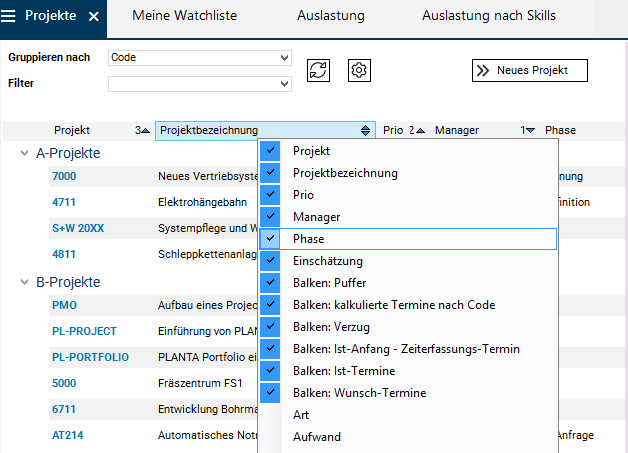The height and width of the screenshot is (453, 628).
Task: Click the sort arrow in Prio column header
Action: [420, 131]
